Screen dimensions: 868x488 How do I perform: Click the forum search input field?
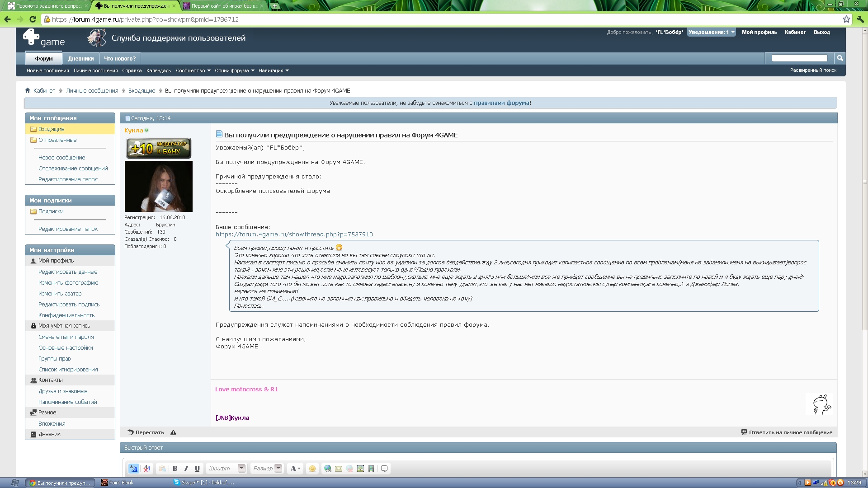pos(799,58)
